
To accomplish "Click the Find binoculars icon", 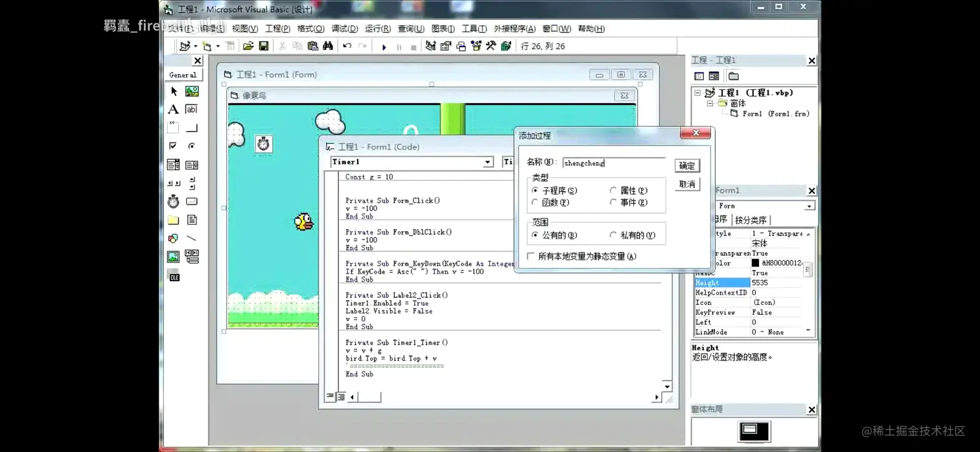I will (328, 46).
